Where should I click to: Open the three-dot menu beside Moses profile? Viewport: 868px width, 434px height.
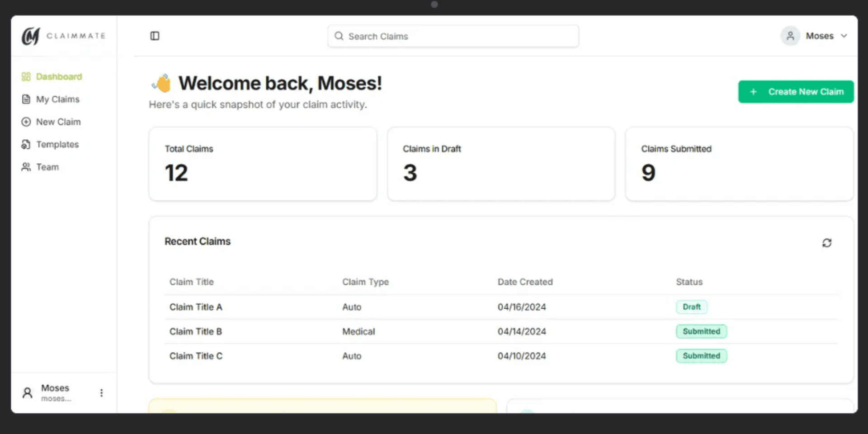coord(101,392)
